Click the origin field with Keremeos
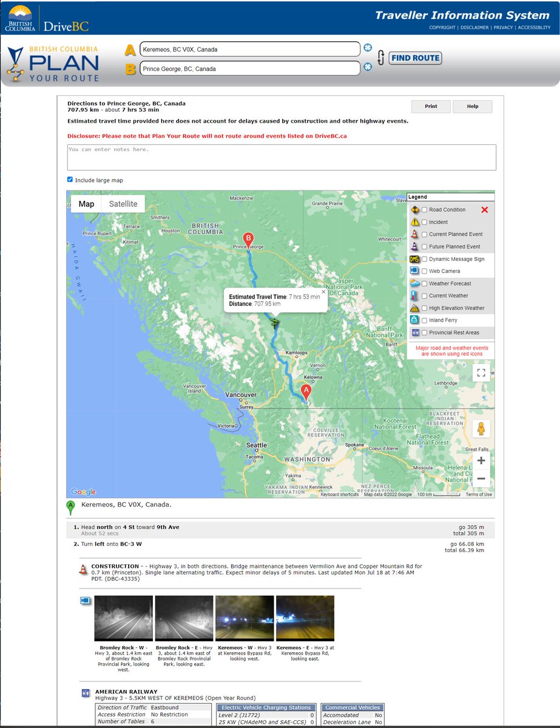This screenshot has height=728, width=560. pyautogui.click(x=249, y=49)
